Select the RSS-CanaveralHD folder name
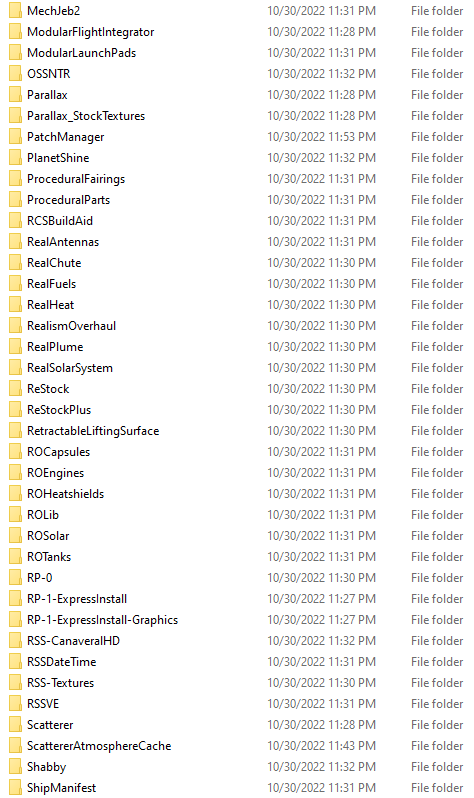This screenshot has width=474, height=798. (73, 641)
